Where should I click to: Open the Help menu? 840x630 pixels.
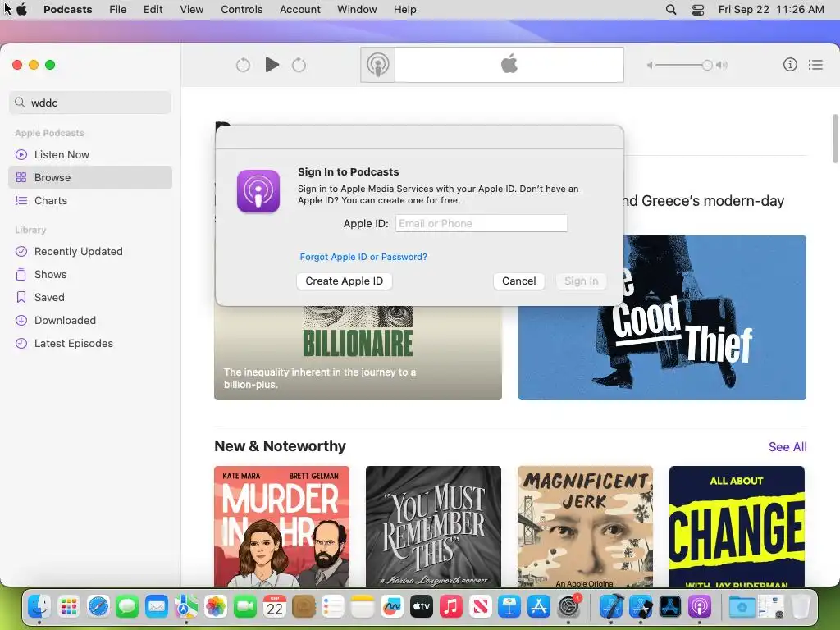coord(405,10)
